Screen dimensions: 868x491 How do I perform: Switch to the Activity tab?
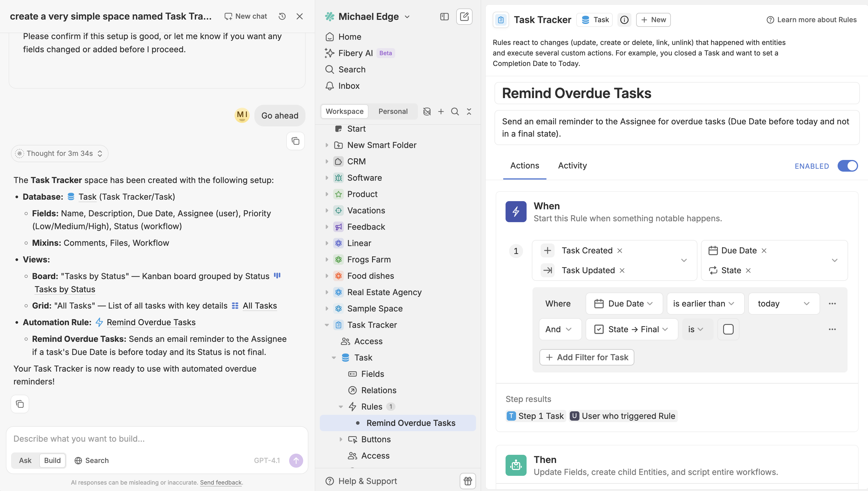pyautogui.click(x=572, y=166)
